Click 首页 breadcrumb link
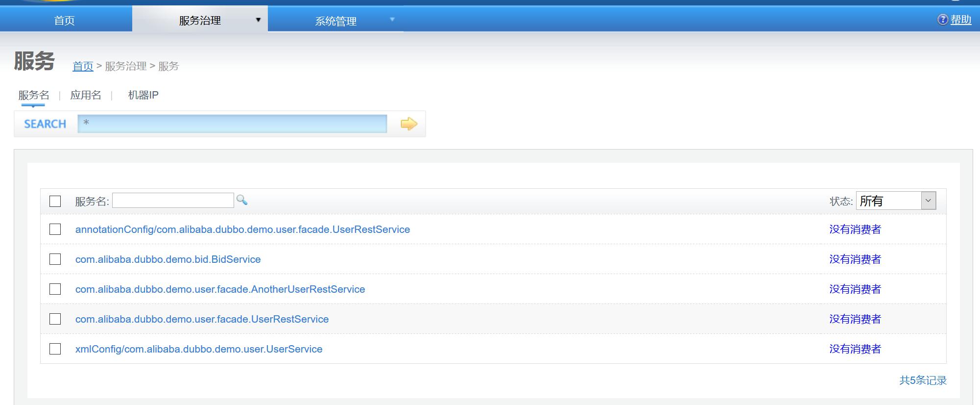The width and height of the screenshot is (980, 405). click(83, 66)
